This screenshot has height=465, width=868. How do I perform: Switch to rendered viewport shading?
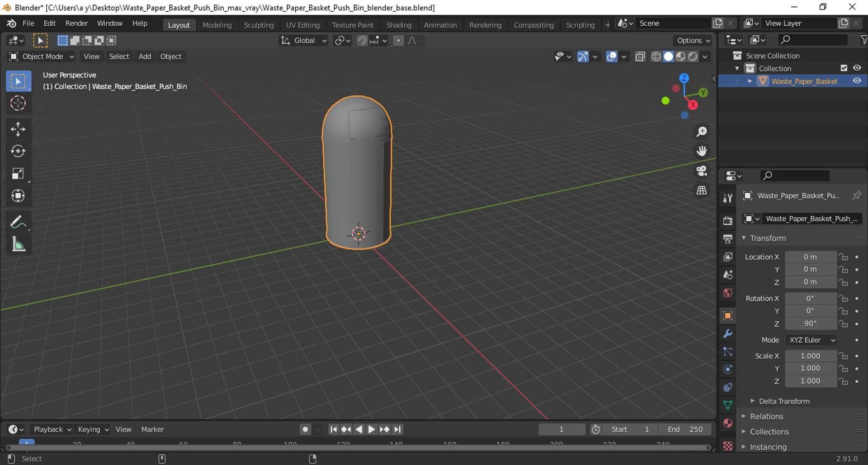click(x=693, y=57)
